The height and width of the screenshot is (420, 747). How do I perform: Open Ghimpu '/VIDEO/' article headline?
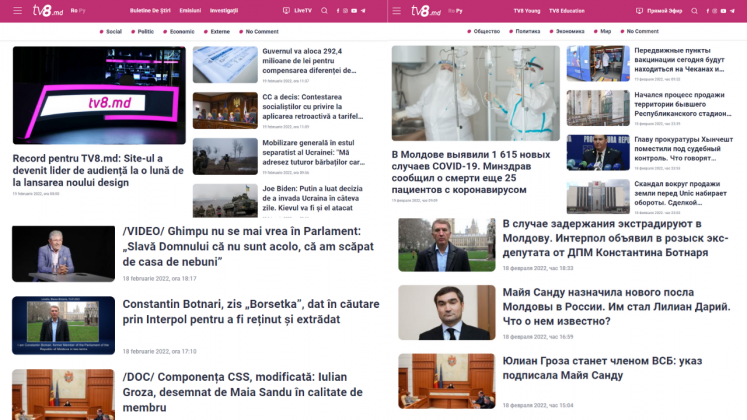(x=248, y=246)
